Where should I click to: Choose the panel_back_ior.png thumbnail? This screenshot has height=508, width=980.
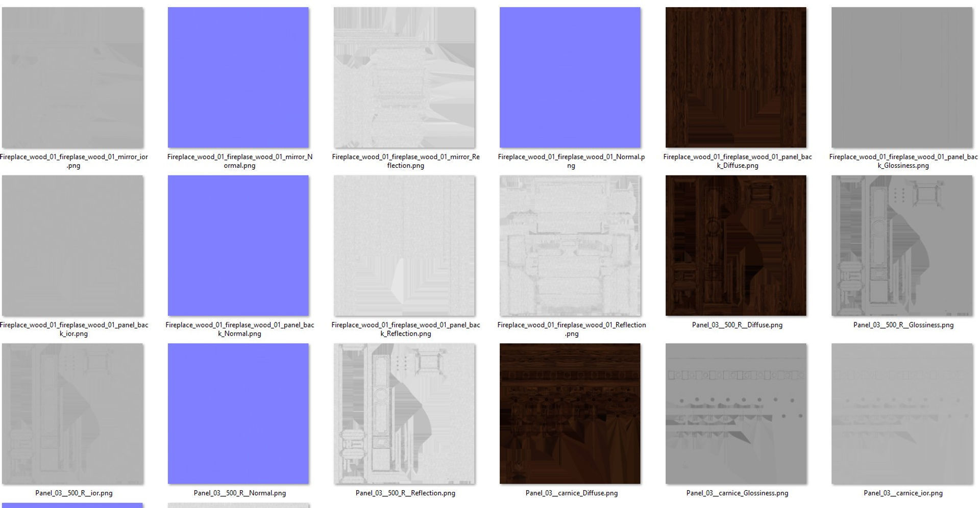[x=72, y=246]
